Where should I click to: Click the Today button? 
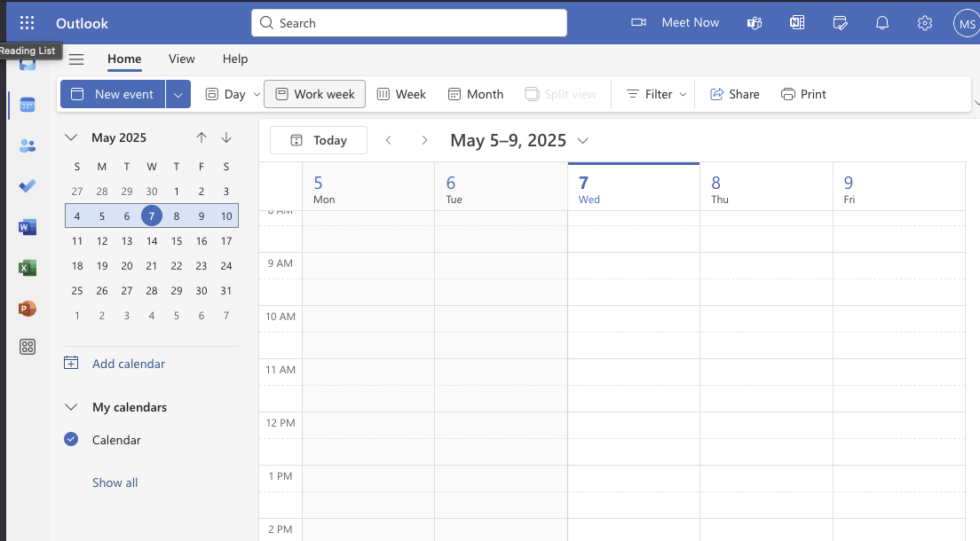pos(319,140)
